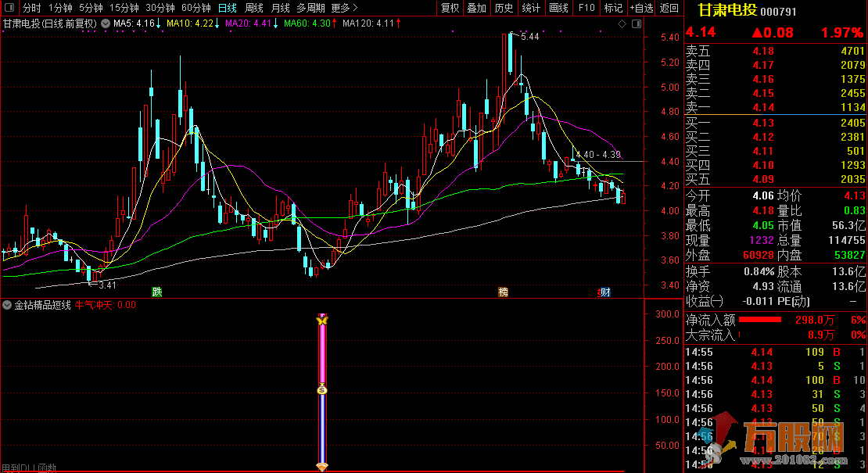The height and width of the screenshot is (473, 868).
Task: Click the 买一 bid row price 4.13
Action: pos(762,123)
